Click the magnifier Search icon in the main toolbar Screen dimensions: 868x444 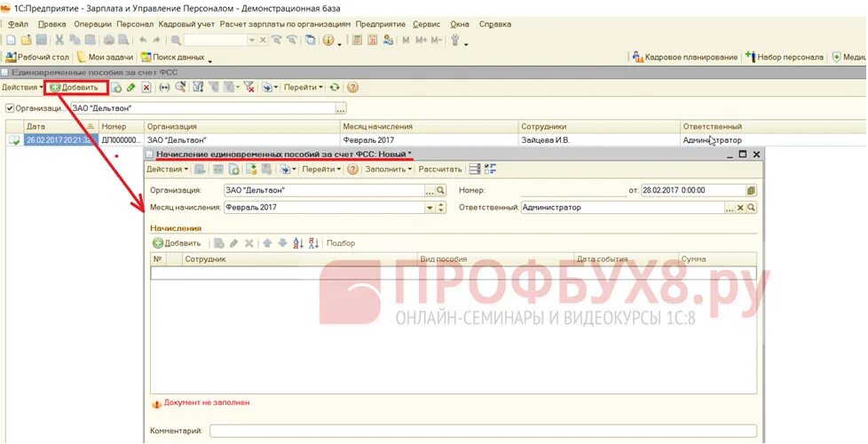coord(176,40)
